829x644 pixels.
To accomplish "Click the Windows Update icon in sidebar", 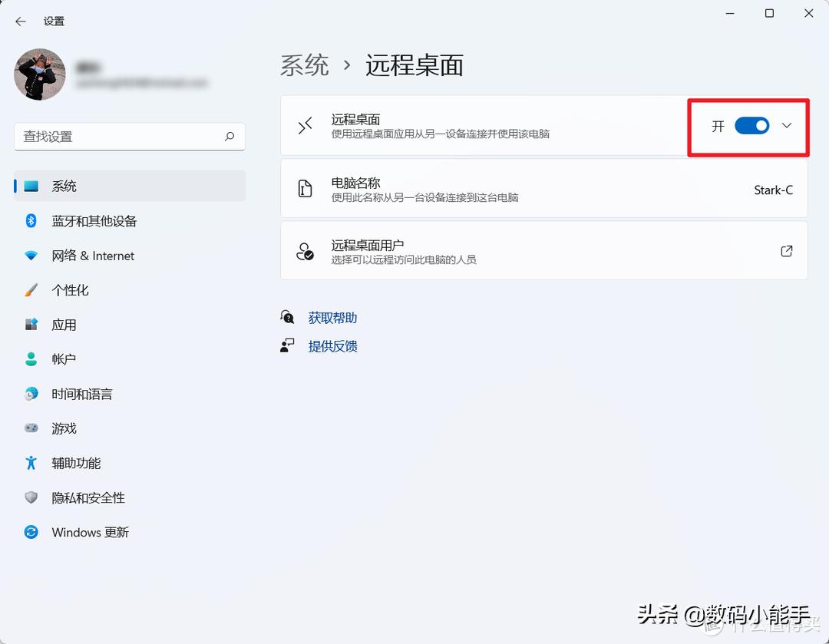I will pos(31,532).
